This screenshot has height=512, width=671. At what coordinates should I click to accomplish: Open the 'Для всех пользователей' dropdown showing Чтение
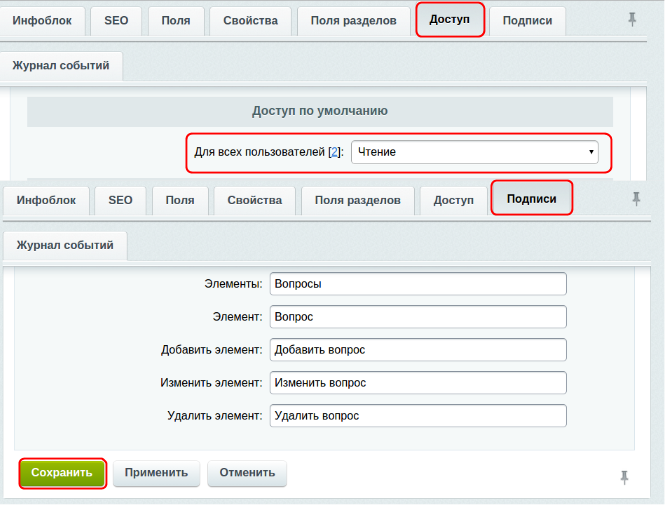pos(475,152)
